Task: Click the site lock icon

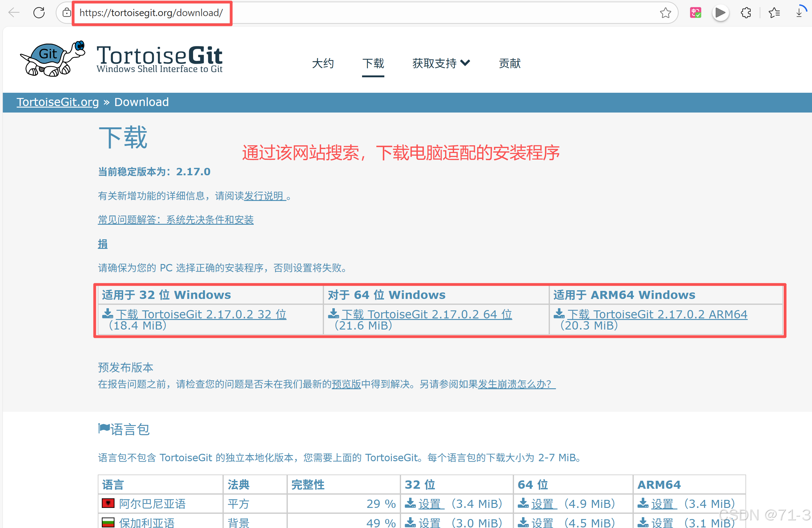Action: (x=67, y=13)
